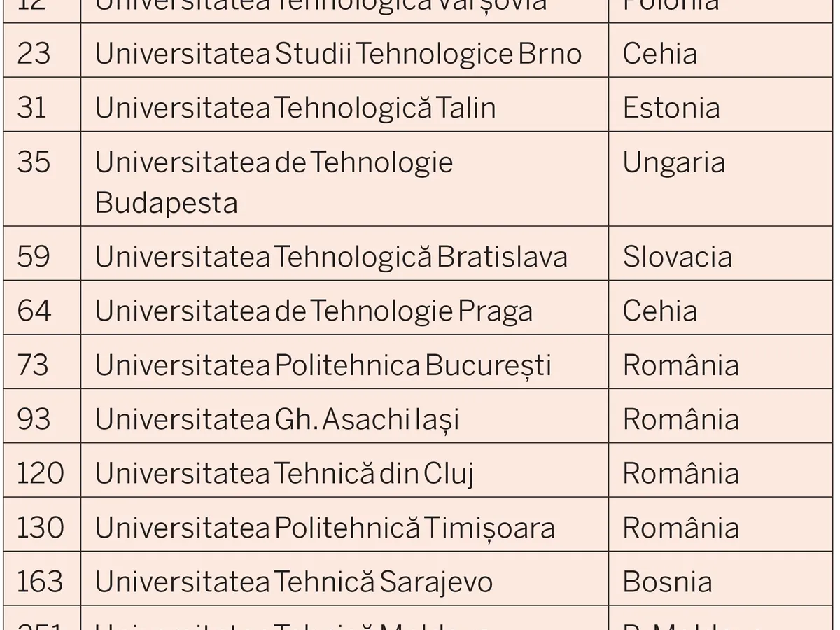840x630 pixels.
Task: Select rank number 163 cell
Action: click(41, 582)
